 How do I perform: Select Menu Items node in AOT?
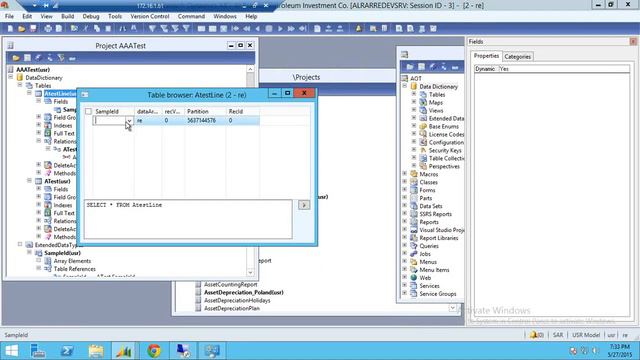point(434,270)
